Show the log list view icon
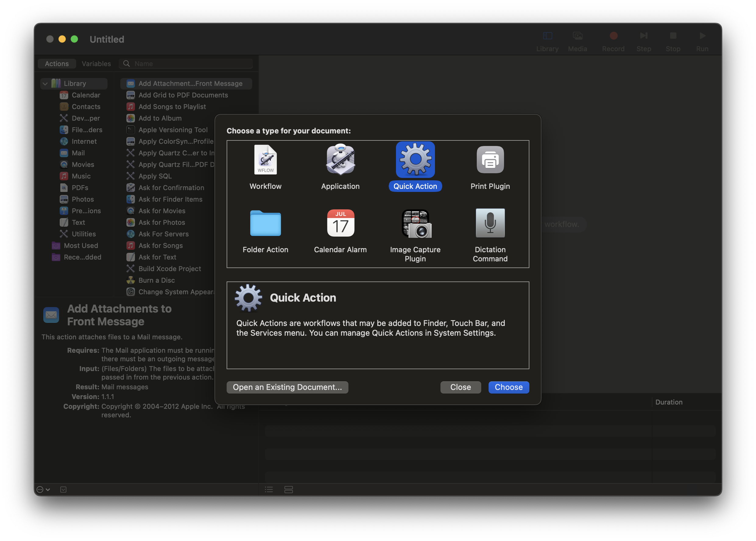 point(269,489)
